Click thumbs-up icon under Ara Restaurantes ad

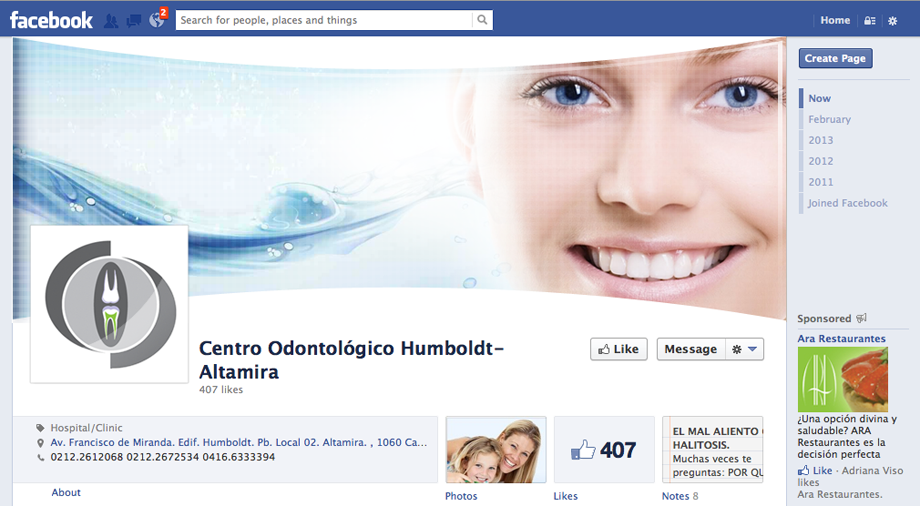(x=803, y=471)
